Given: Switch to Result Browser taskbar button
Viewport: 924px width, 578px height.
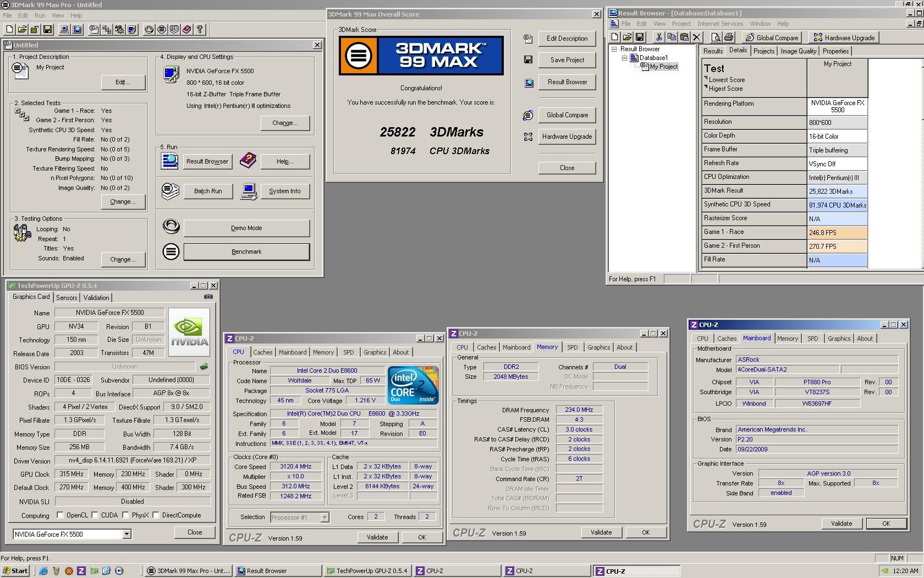Looking at the screenshot, I should tap(278, 571).
